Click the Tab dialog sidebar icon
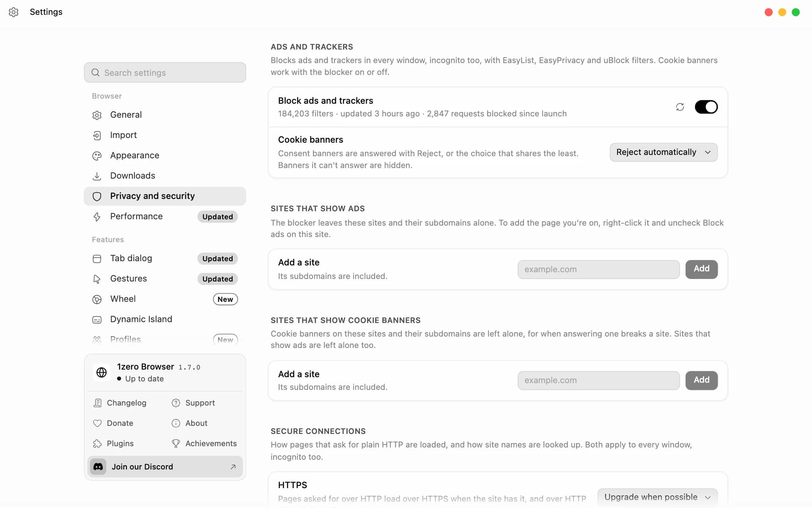Screen dimensions: 812x508 97,259
